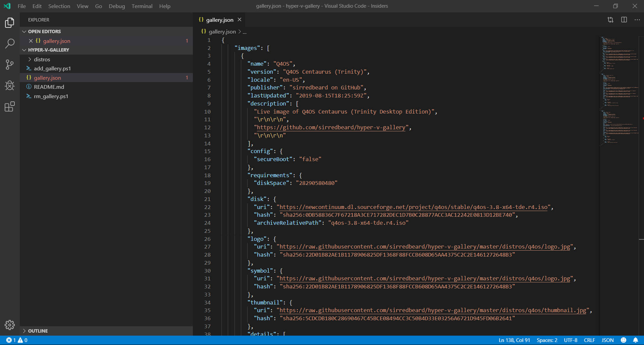Open the Search view in activity bar
Screen dimensions: 644x345
point(10,43)
